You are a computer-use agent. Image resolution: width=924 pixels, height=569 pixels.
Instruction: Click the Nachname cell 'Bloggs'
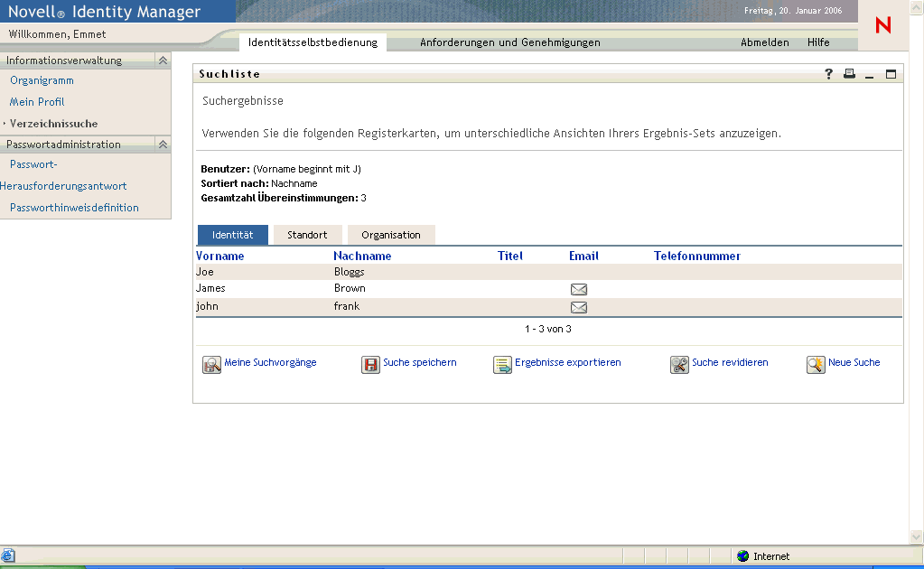coord(350,272)
